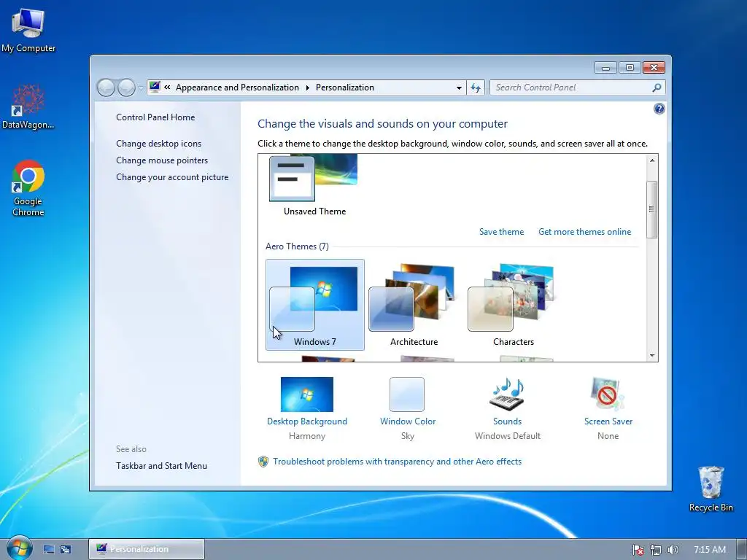This screenshot has height=560, width=747.
Task: Click the Desktop Background link text
Action: 307,421
